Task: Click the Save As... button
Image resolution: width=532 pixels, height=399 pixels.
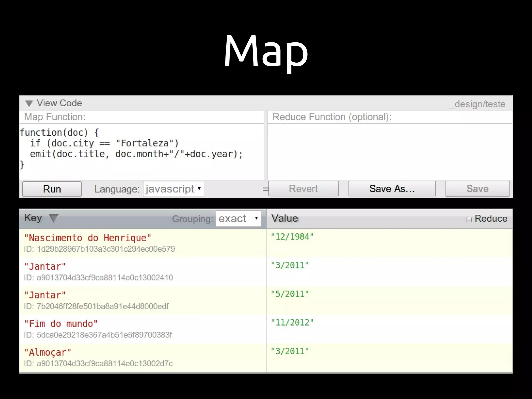Action: pyautogui.click(x=392, y=189)
